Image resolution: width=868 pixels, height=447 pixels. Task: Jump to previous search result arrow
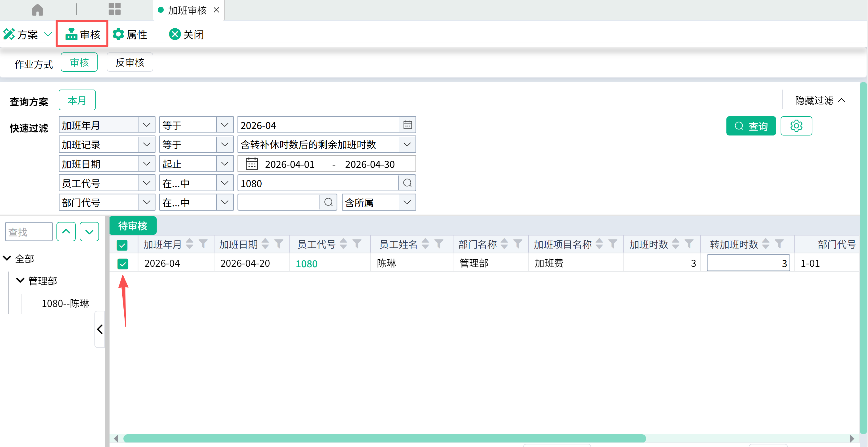pos(66,232)
